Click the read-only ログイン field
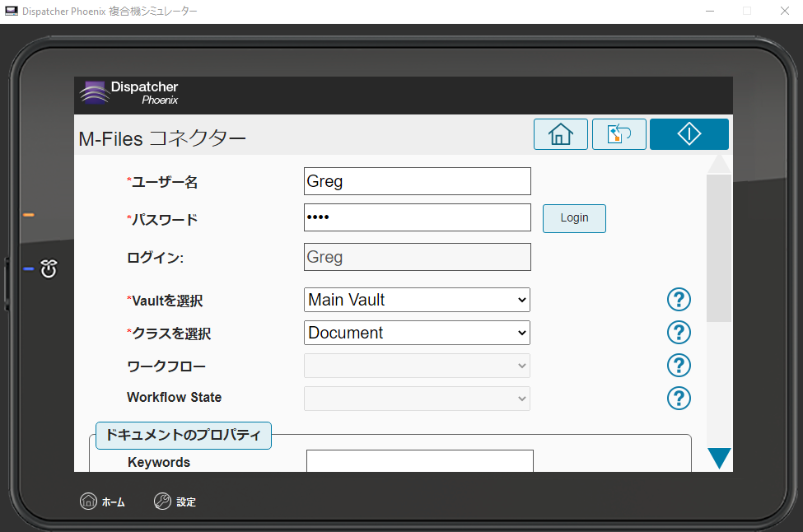This screenshot has height=532, width=803. 418,257
